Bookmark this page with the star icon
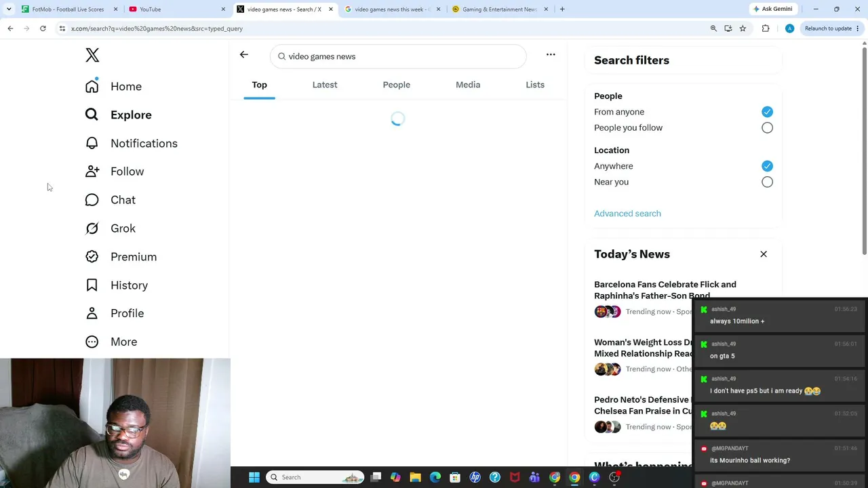 pyautogui.click(x=743, y=28)
